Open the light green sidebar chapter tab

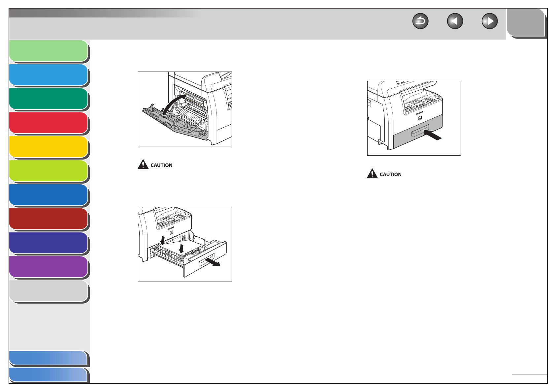(49, 51)
